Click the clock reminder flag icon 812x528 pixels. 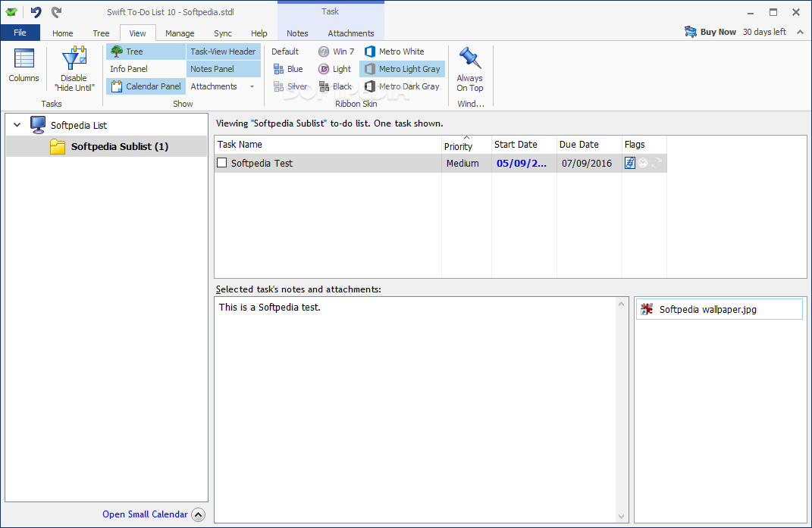click(643, 163)
